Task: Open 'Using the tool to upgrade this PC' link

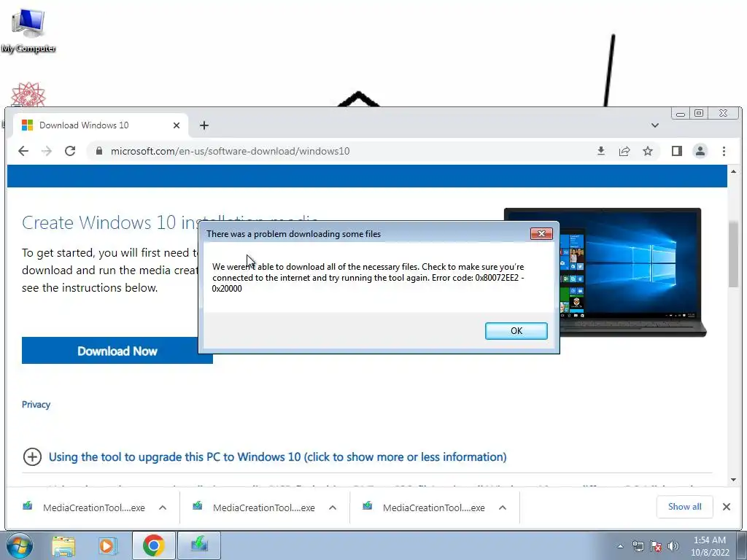Action: pos(277,457)
